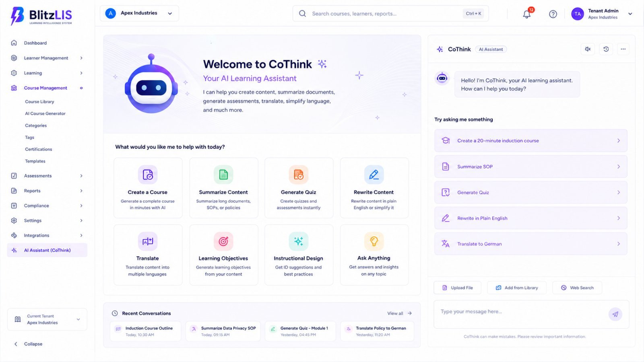Open Summarize Data Privacy SOP conversation
Viewport: 644px width, 362px height.
point(223,331)
